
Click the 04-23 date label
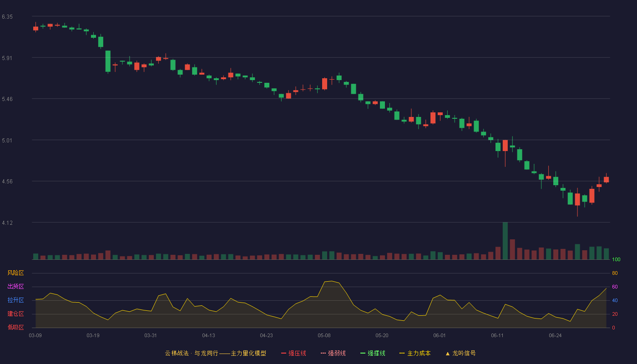[266, 335]
